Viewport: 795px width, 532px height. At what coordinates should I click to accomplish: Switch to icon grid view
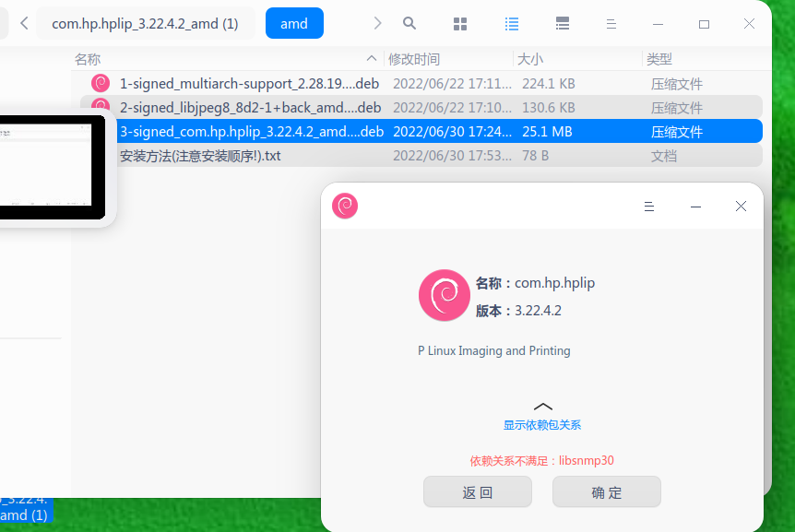[x=460, y=24]
